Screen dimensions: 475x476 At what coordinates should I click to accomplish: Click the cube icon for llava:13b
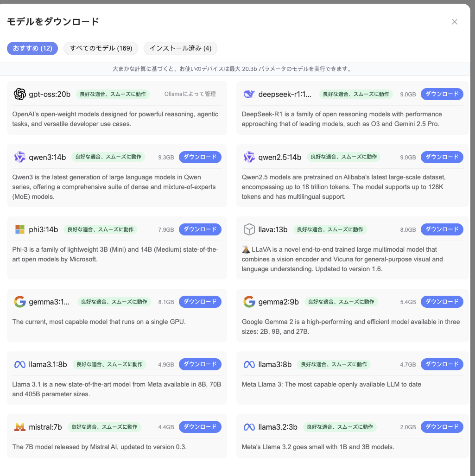[x=249, y=229]
